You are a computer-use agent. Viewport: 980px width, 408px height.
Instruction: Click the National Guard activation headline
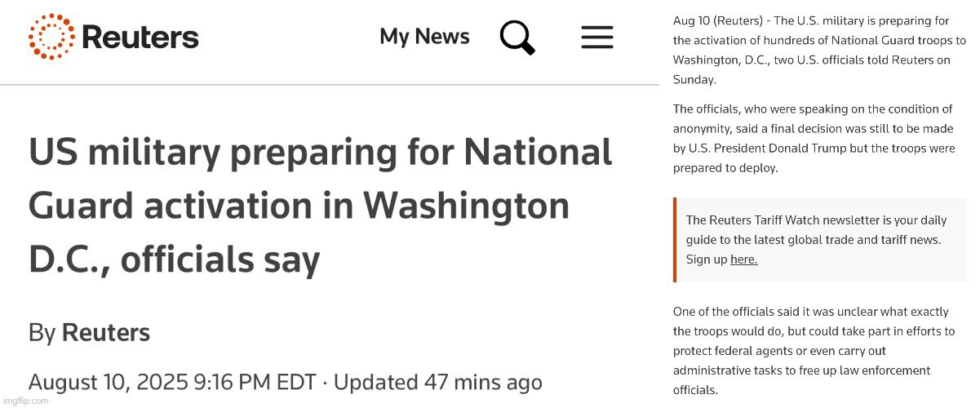click(320, 206)
